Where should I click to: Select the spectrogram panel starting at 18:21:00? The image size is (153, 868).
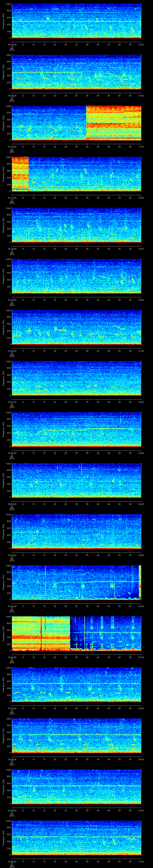[76, 378]
